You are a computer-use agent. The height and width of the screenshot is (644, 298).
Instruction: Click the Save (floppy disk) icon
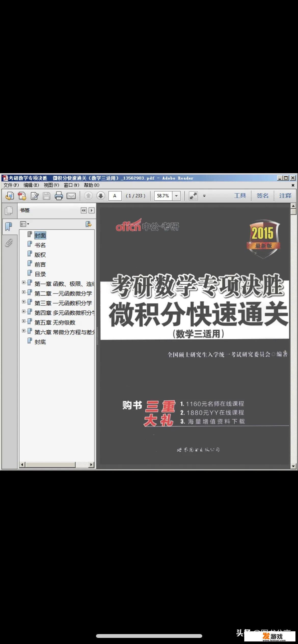coord(46,196)
